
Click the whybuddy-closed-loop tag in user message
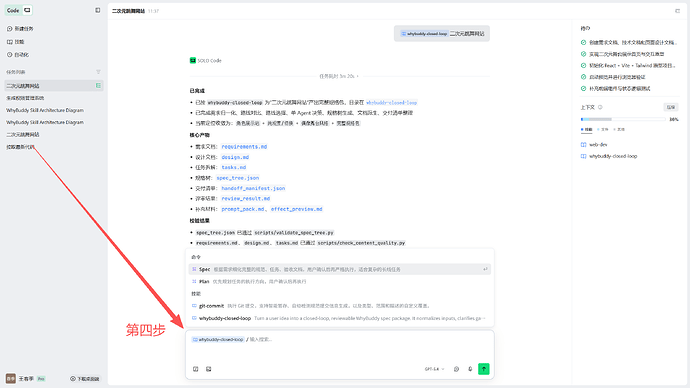424,34
